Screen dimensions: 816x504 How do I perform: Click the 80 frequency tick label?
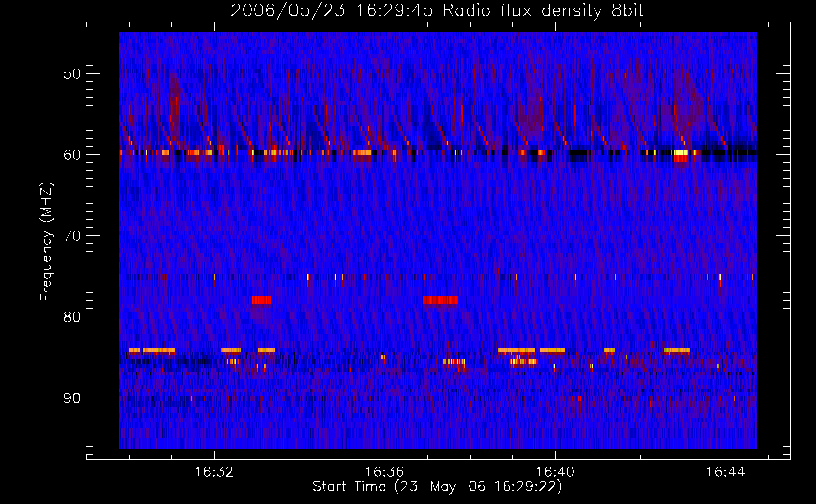tap(72, 317)
